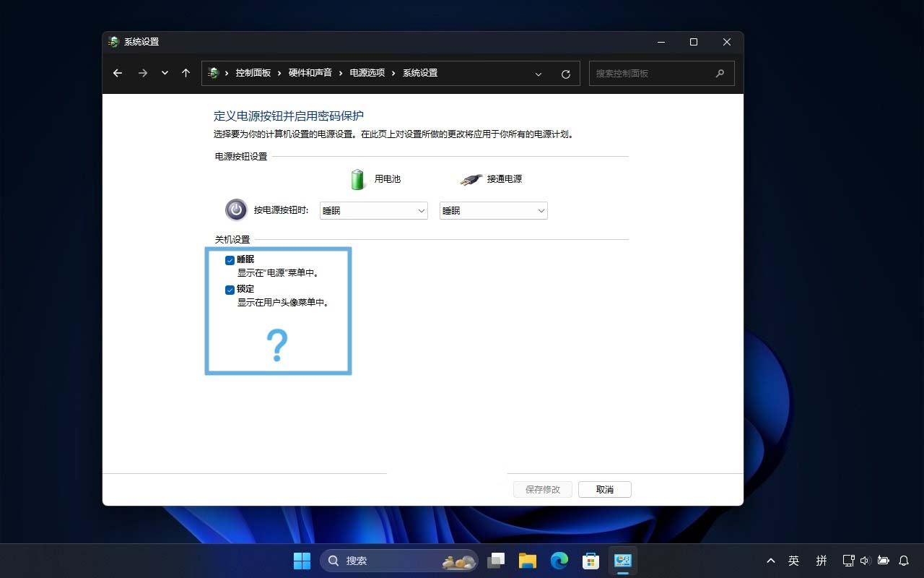Click the power button icon beside 按电源按钮时
The width and height of the screenshot is (924, 578).
[x=236, y=210]
